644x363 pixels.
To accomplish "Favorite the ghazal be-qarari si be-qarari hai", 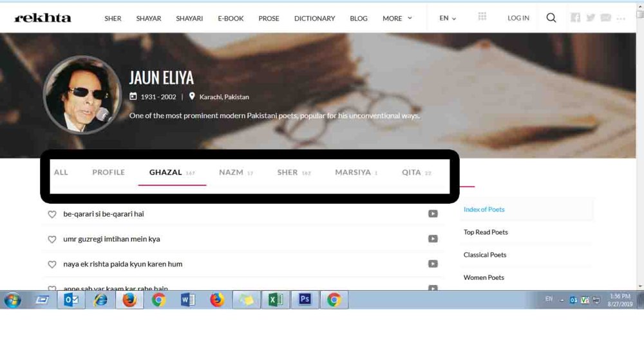I will coord(52,214).
